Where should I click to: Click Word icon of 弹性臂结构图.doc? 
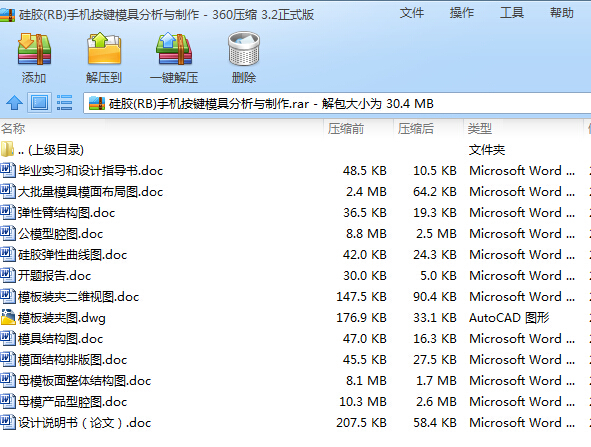click(x=8, y=212)
